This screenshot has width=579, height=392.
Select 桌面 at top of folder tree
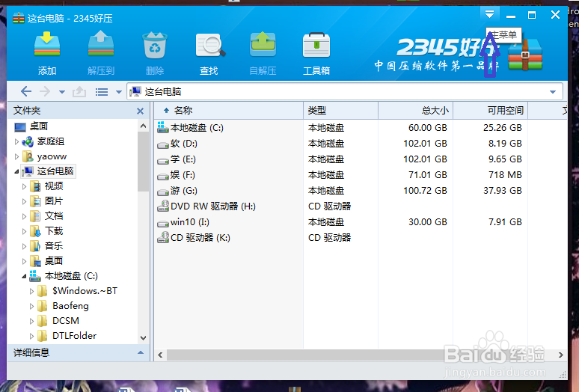tap(39, 126)
